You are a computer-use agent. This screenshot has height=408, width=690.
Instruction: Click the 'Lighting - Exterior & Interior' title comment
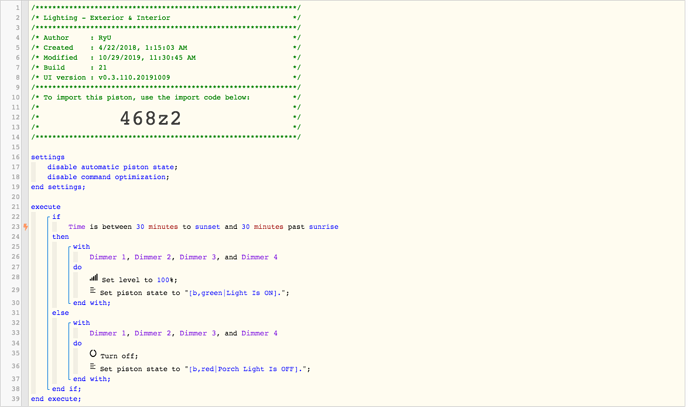point(106,18)
